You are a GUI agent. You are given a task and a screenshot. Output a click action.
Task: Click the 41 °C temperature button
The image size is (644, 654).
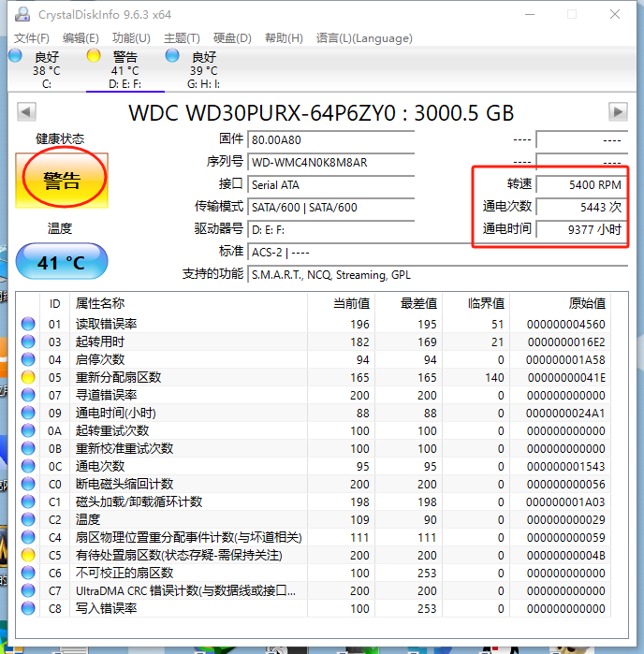[62, 262]
